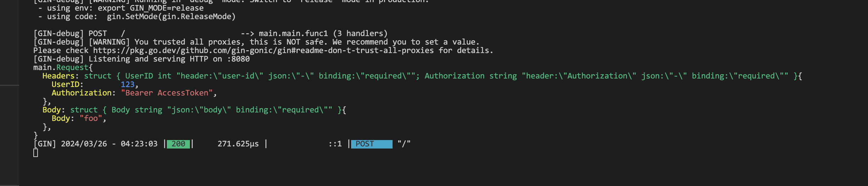Image resolution: width=868 pixels, height=186 pixels.
Task: Click the UserID value 123
Action: 128,85
